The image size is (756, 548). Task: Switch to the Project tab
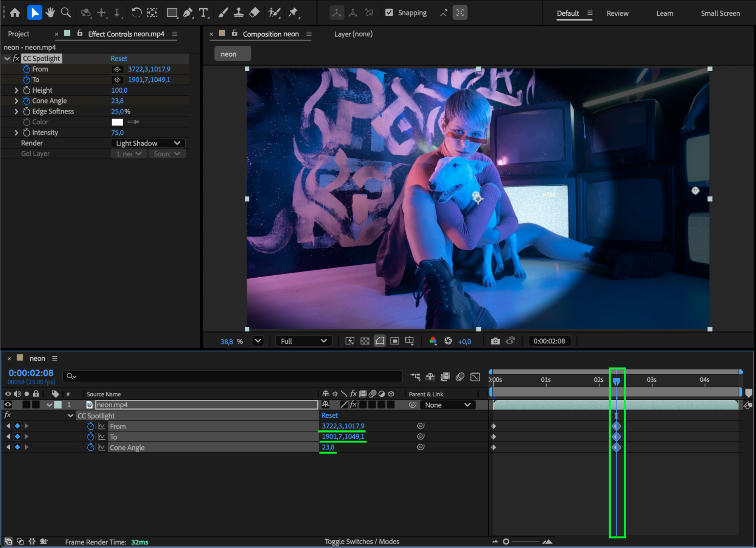(x=19, y=34)
